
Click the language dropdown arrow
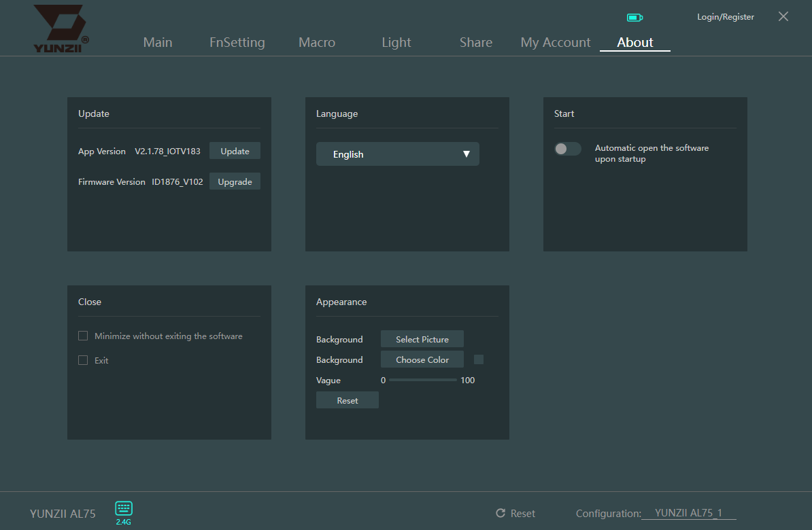467,154
